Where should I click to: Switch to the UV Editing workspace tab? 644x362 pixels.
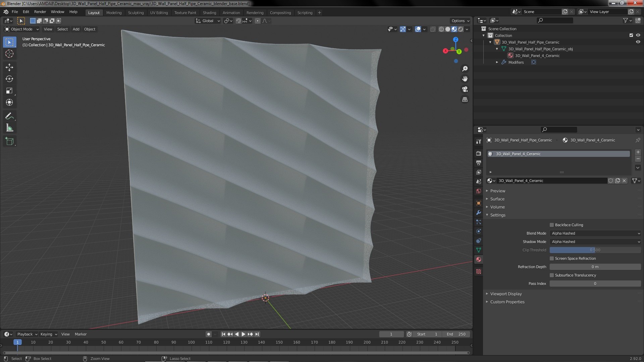(159, 13)
